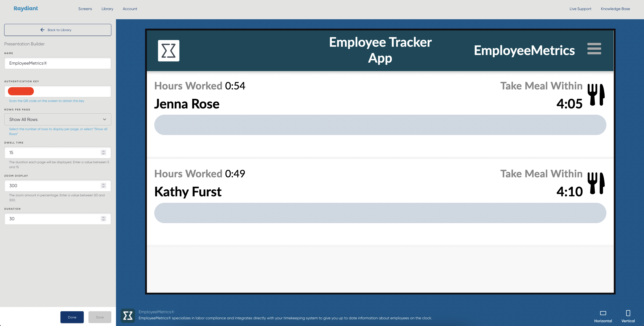Open the Rows Per Page dropdown
The image size is (644, 326).
tap(58, 119)
